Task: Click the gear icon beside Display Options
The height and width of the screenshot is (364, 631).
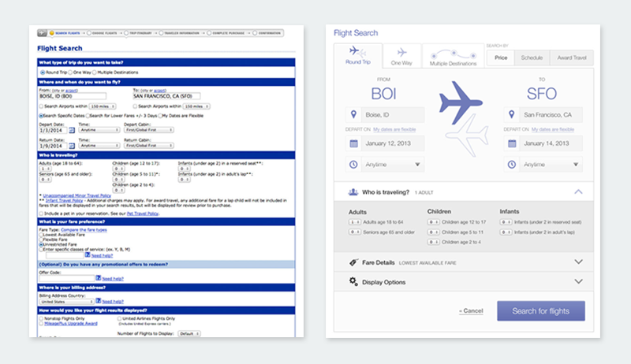Action: click(x=353, y=281)
